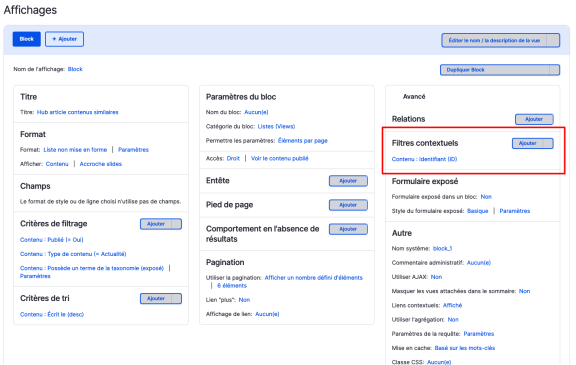Add a Filtres contextuels item
Viewport: 576px width, 365px height.
528,143
